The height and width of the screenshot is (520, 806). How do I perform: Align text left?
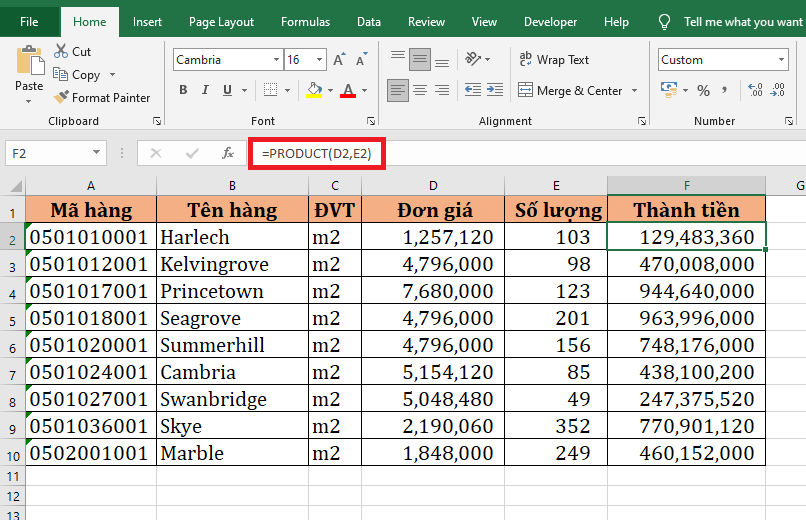click(397, 90)
